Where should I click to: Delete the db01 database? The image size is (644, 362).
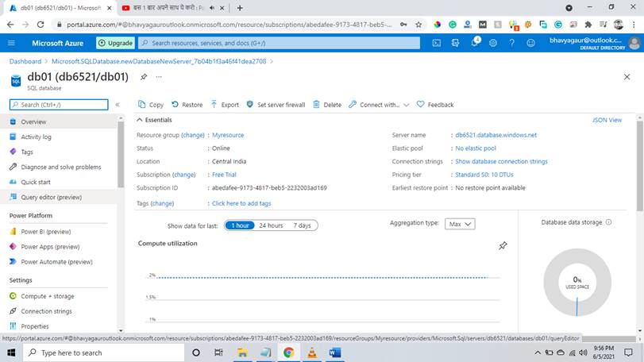pos(327,105)
